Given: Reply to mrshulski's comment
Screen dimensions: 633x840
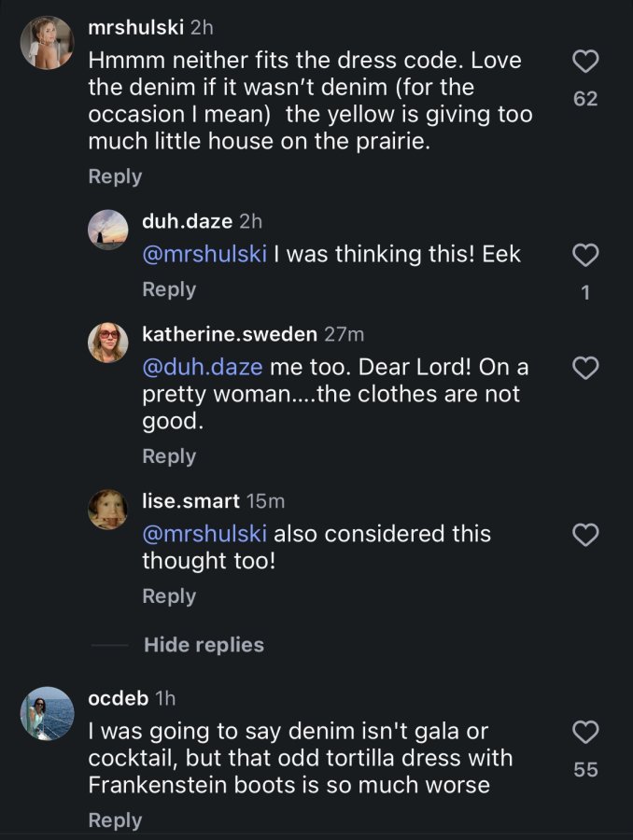Looking at the screenshot, I should click(115, 176).
